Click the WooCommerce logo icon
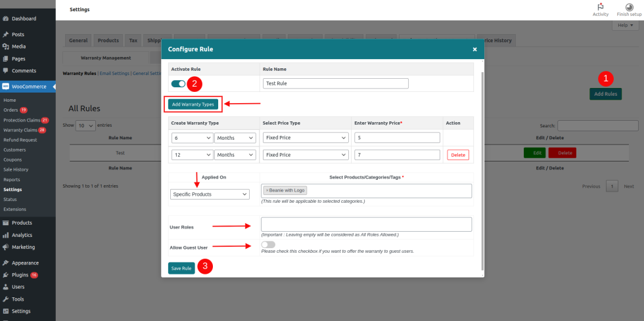The width and height of the screenshot is (644, 321). tap(6, 87)
